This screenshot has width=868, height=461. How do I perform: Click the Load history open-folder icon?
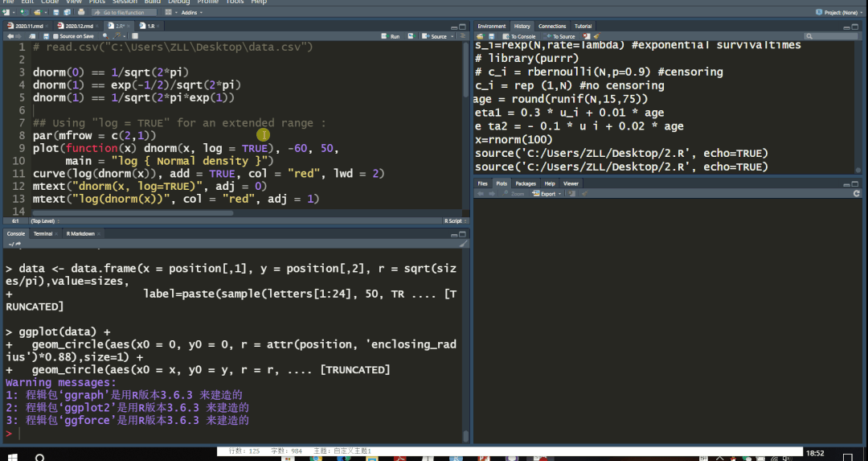pyautogui.click(x=480, y=36)
